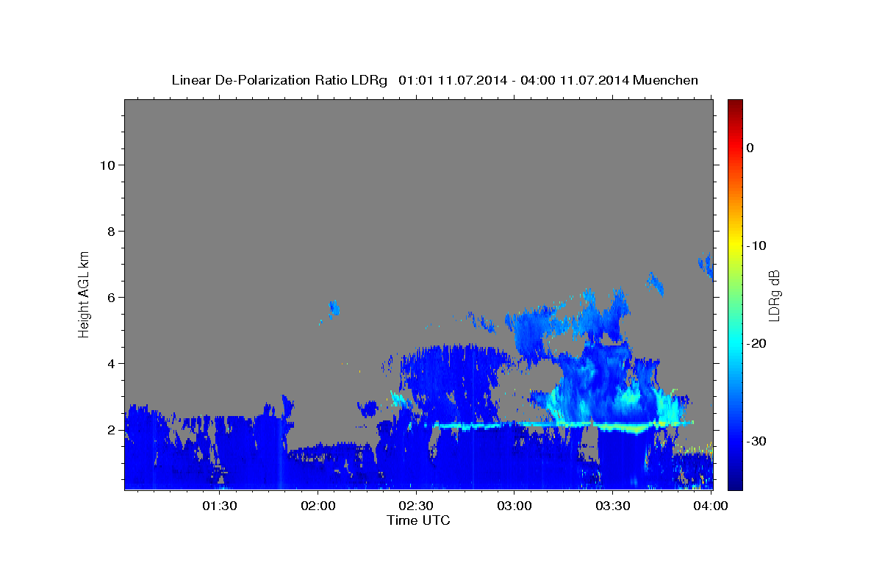
Task: Click the dark blue bottom of colorbar
Action: (x=735, y=481)
